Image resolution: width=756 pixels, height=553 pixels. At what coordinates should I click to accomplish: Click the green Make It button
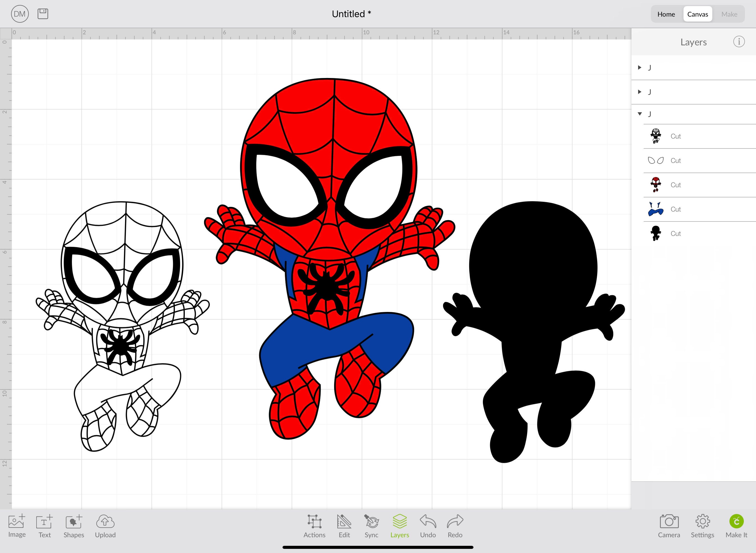(736, 526)
